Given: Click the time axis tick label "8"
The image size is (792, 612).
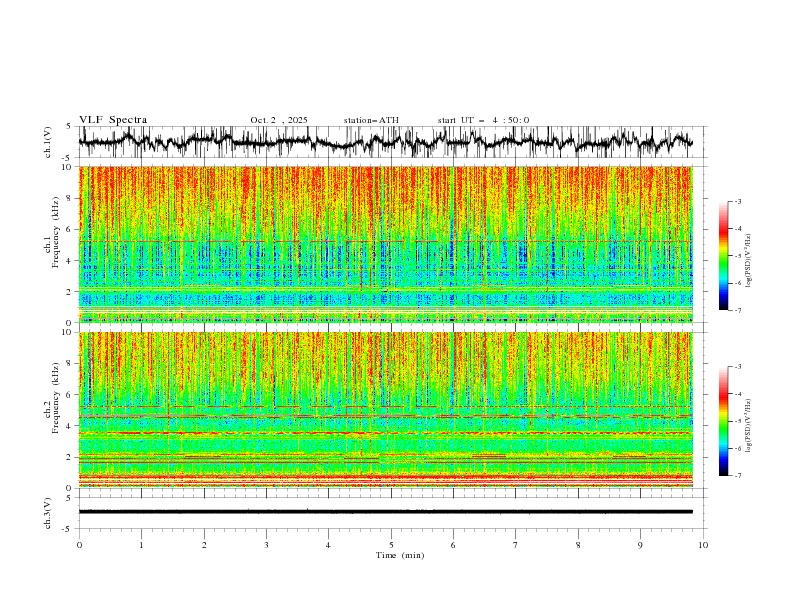Looking at the screenshot, I should tap(578, 545).
